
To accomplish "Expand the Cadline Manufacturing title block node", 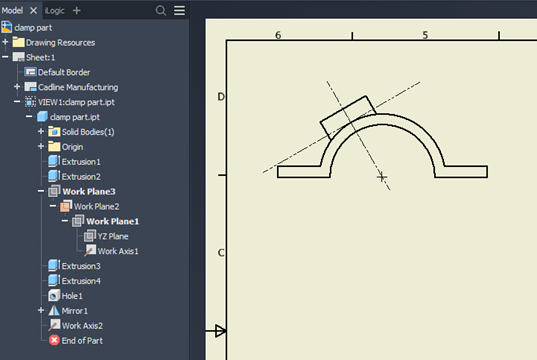I will pos(17,87).
